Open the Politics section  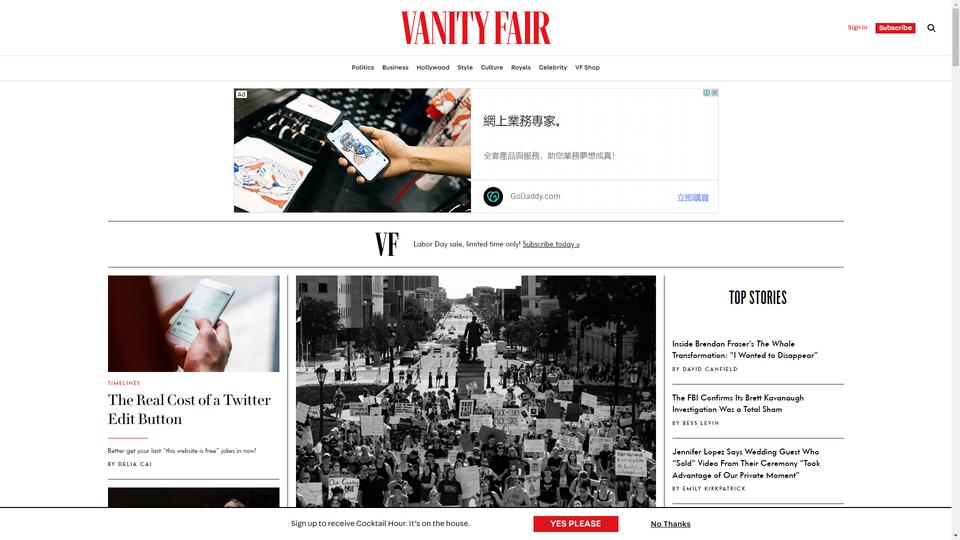coord(362,67)
